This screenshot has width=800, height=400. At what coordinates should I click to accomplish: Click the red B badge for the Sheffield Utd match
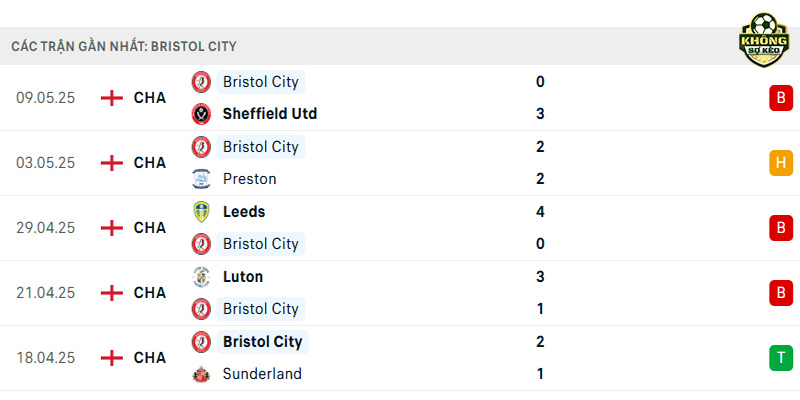pos(781,98)
